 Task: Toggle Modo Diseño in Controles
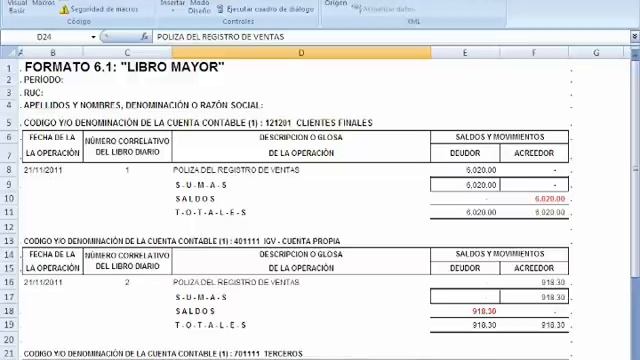[x=199, y=6]
